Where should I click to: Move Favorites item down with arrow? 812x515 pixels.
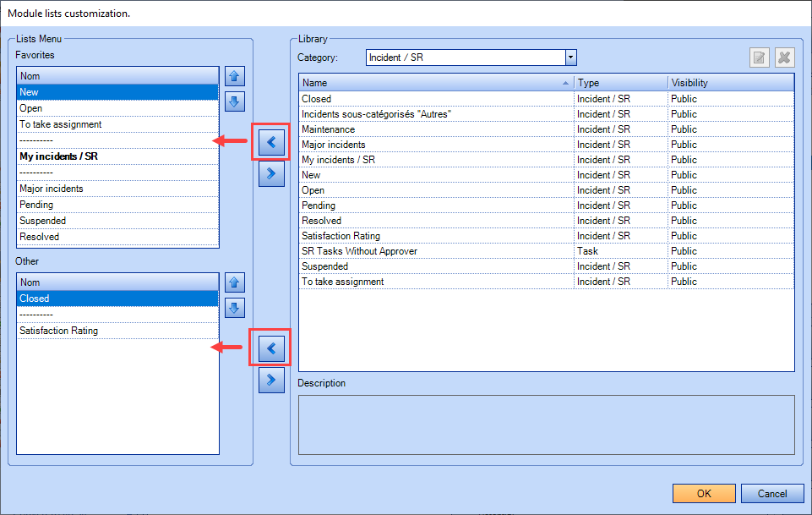click(x=235, y=101)
